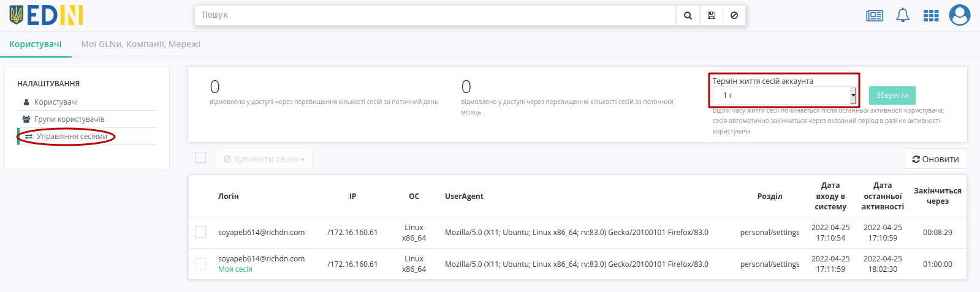The height and width of the screenshot is (292, 980).
Task: Toggle the select-all sessions checkbox
Action: [200, 158]
